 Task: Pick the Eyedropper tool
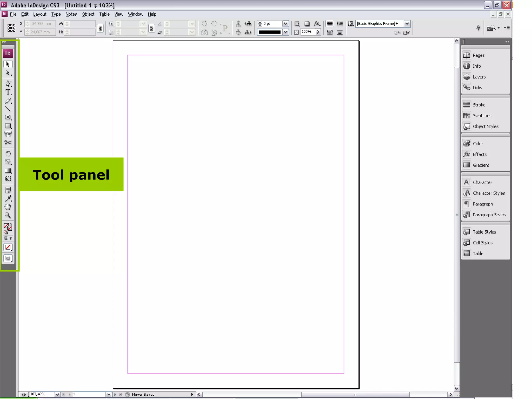click(x=8, y=198)
